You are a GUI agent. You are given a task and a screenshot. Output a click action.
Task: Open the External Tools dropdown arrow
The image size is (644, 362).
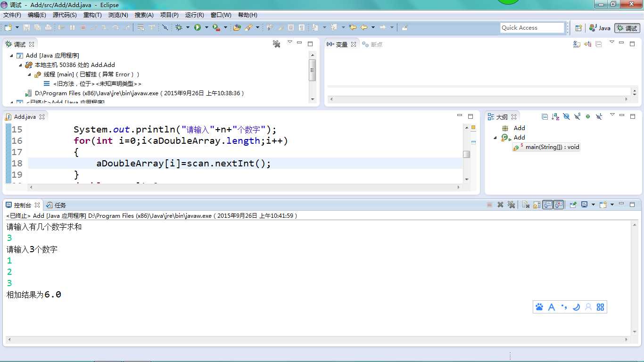225,27
